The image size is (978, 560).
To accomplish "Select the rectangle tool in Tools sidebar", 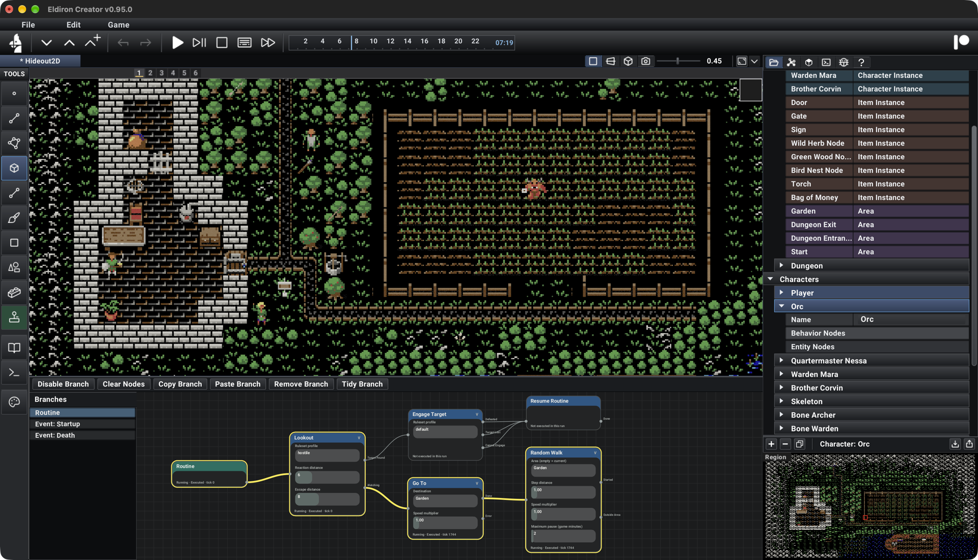I will click(x=14, y=243).
